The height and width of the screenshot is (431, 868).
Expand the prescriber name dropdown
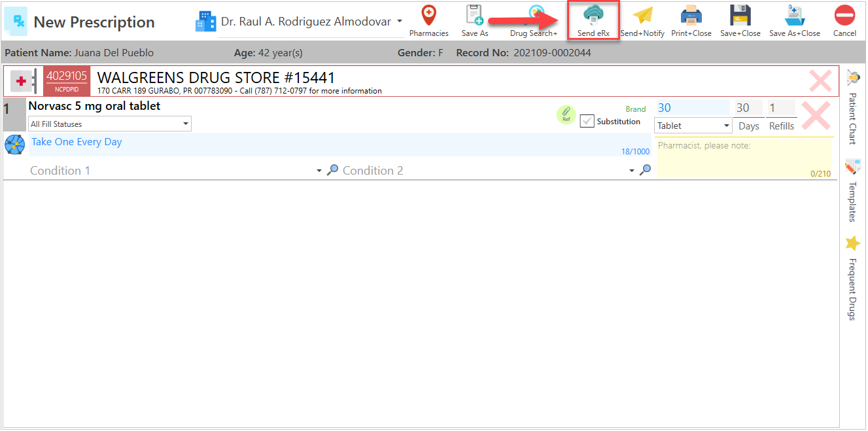click(400, 22)
